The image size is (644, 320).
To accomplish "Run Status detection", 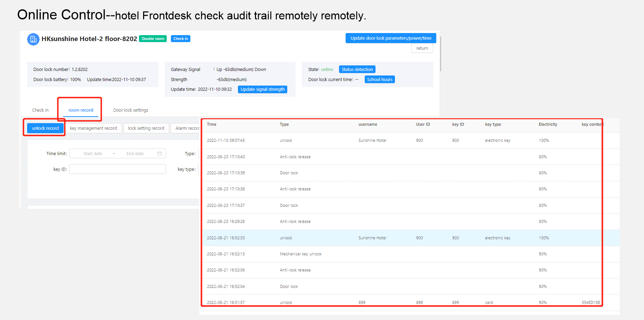I will pos(357,70).
